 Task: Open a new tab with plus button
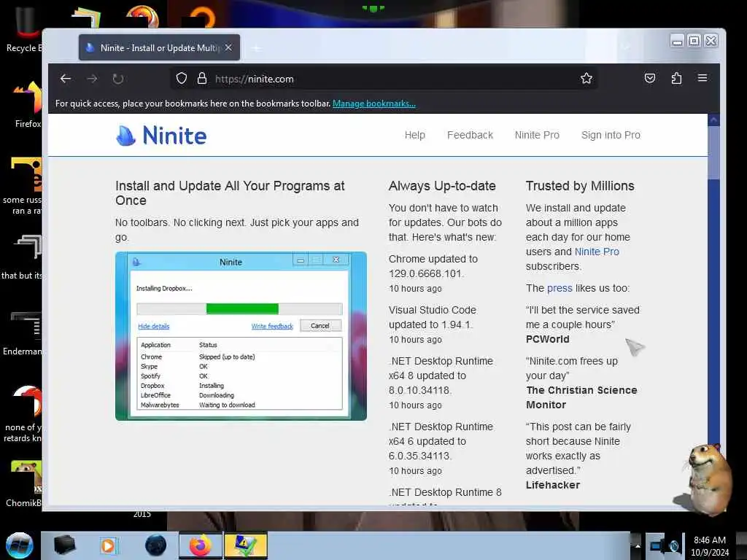[x=256, y=48]
